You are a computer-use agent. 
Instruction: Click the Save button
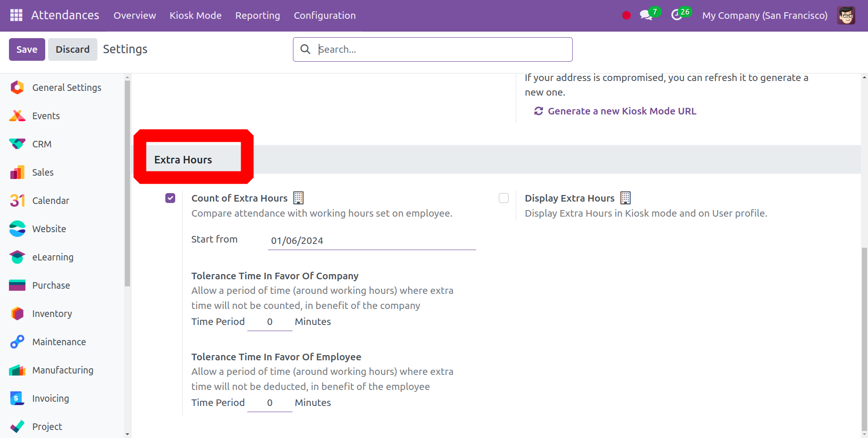pos(27,49)
